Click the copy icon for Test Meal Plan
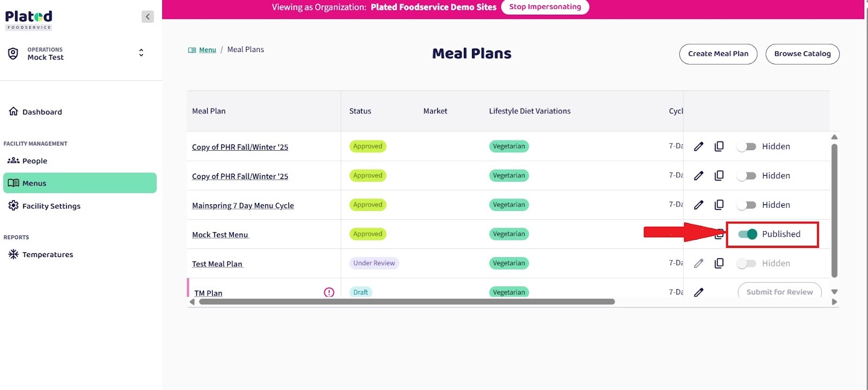Viewport: 868px width, 390px height. click(x=719, y=263)
